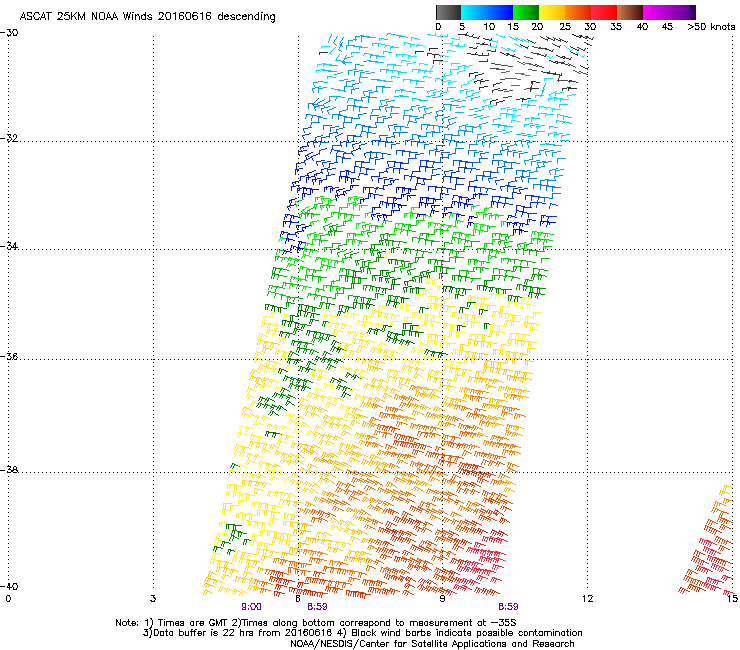Viewport: 740px width, 650px height.
Task: Click the purple '9:00' swath time label
Action: pyautogui.click(x=251, y=607)
